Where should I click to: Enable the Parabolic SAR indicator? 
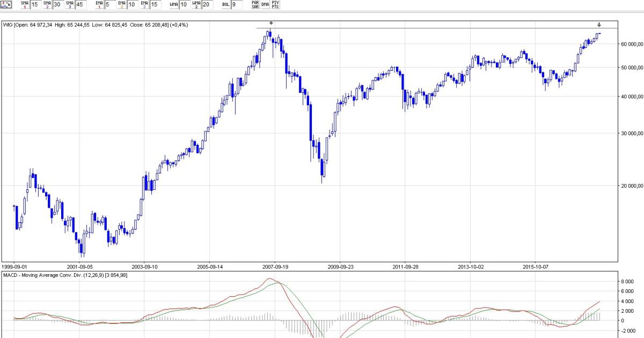point(255,5)
